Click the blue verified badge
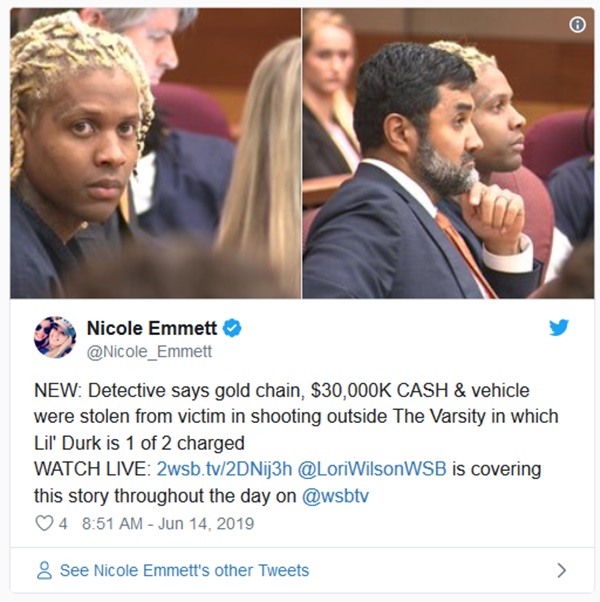The height and width of the screenshot is (602, 600). tap(232, 328)
